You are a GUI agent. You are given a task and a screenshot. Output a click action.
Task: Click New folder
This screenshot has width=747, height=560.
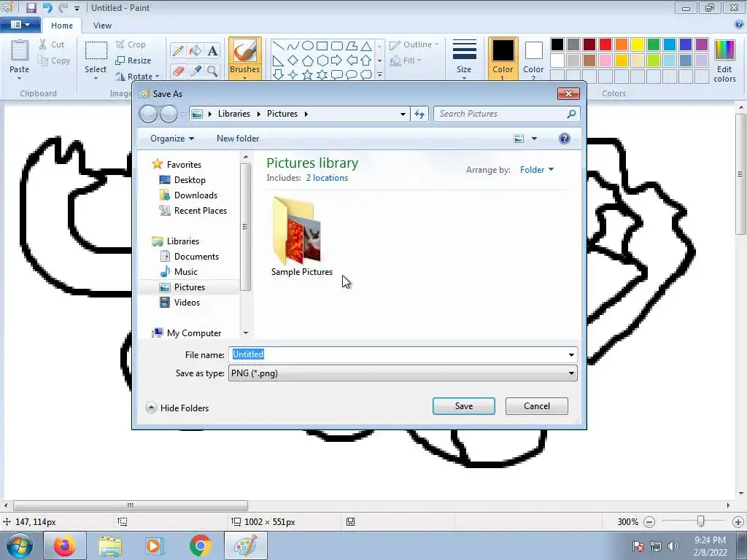[x=238, y=139]
